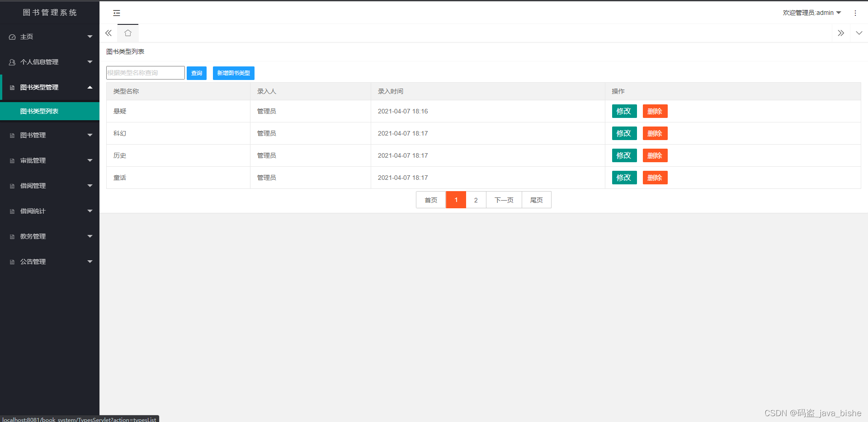Click 修改 for the 科幻 row
868x422 pixels.
coord(624,133)
